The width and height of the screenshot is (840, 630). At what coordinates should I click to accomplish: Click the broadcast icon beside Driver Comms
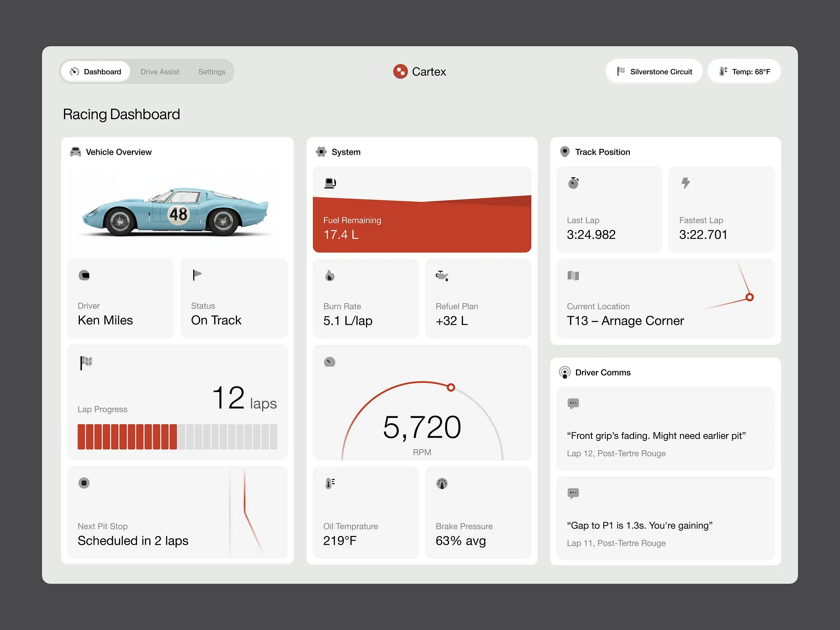pyautogui.click(x=565, y=372)
